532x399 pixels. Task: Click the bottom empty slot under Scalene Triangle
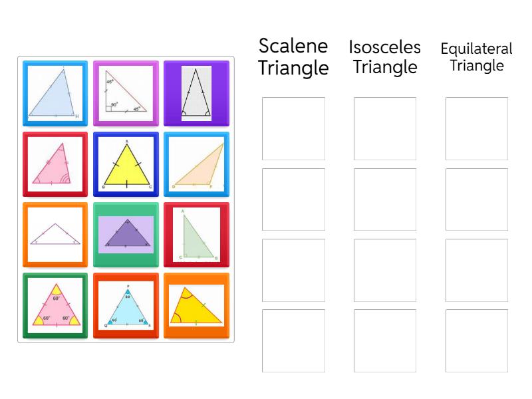[293, 340]
